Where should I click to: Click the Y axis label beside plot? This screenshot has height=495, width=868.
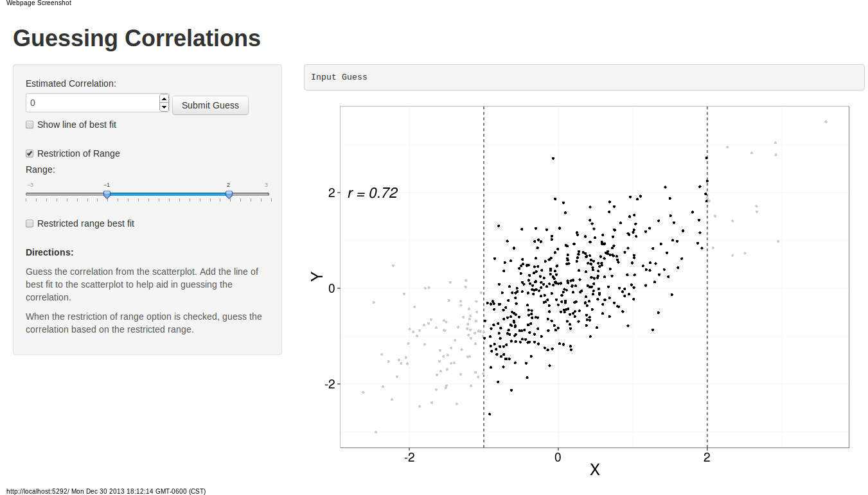point(316,276)
